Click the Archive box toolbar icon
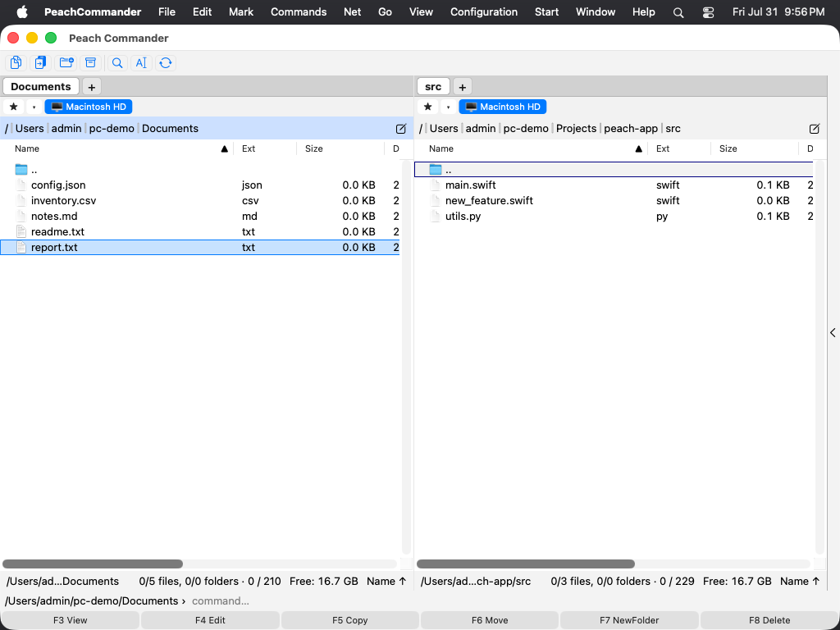The image size is (840, 630). [x=91, y=62]
